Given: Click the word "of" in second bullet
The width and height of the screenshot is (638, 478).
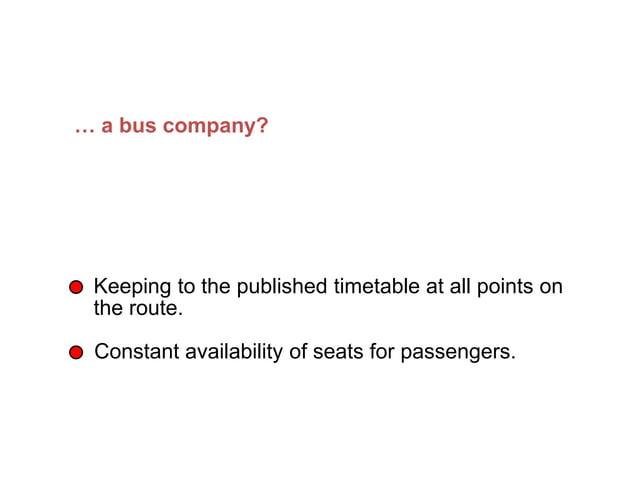Looking at the screenshot, I should (x=297, y=352).
